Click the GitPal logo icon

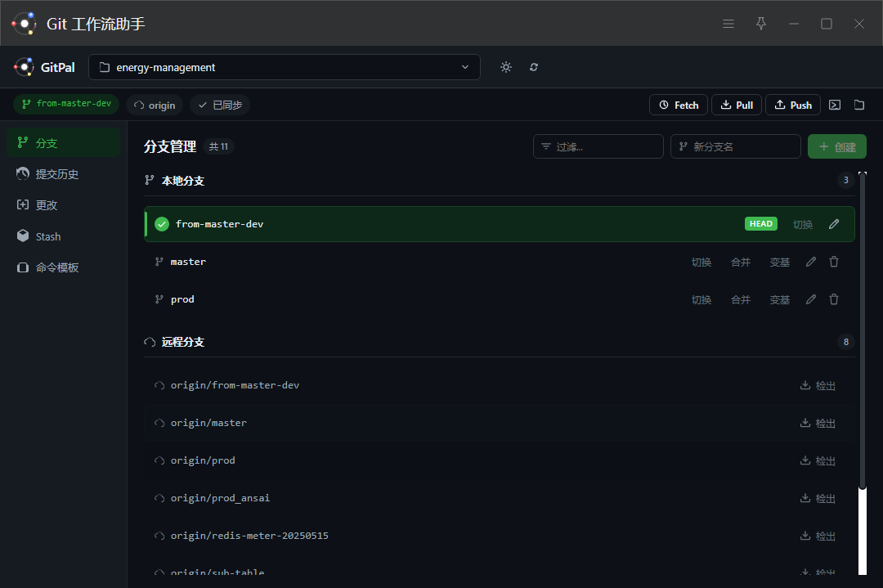[x=24, y=68]
